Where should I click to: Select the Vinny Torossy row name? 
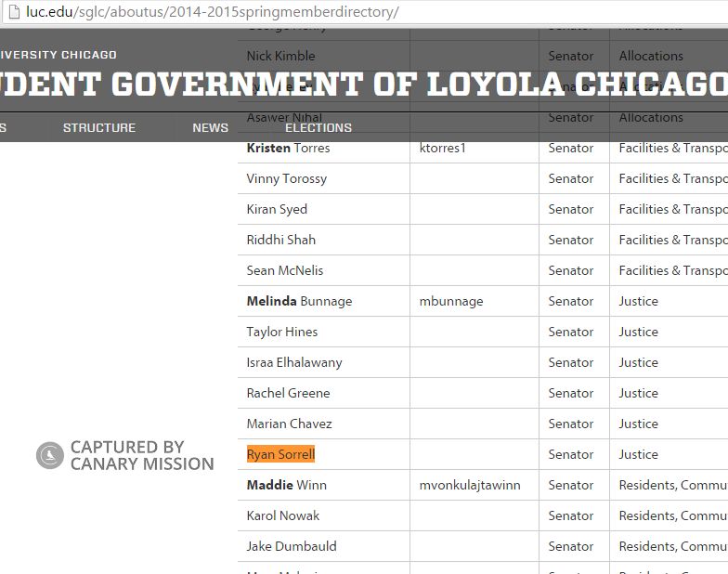click(x=286, y=178)
